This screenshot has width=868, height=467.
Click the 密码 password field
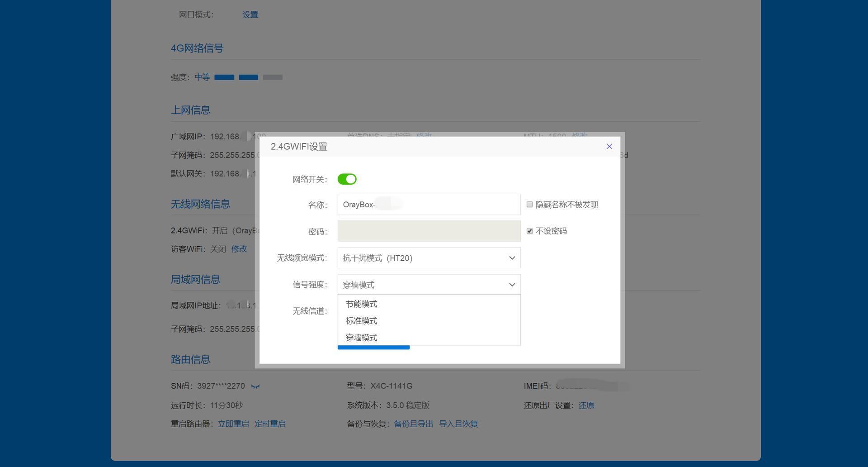(x=429, y=231)
